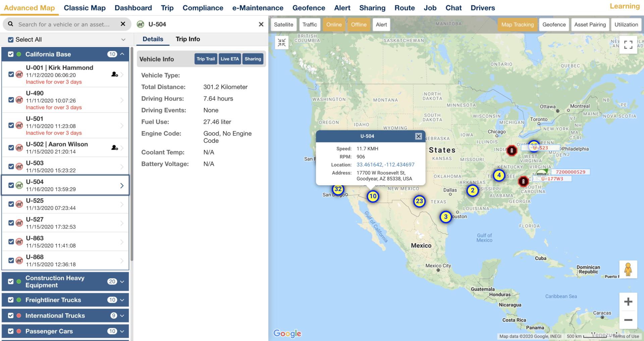Click the Live ETA button
Screen dimensions: 644x341
[229, 59]
